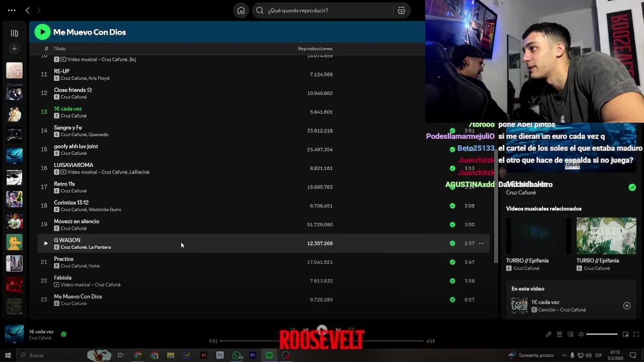Play the album with the green play button

click(x=42, y=32)
